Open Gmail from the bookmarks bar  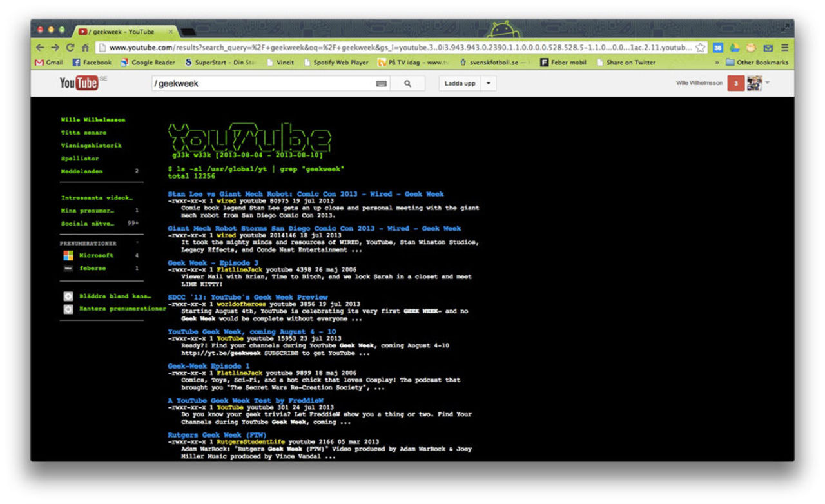[x=49, y=63]
